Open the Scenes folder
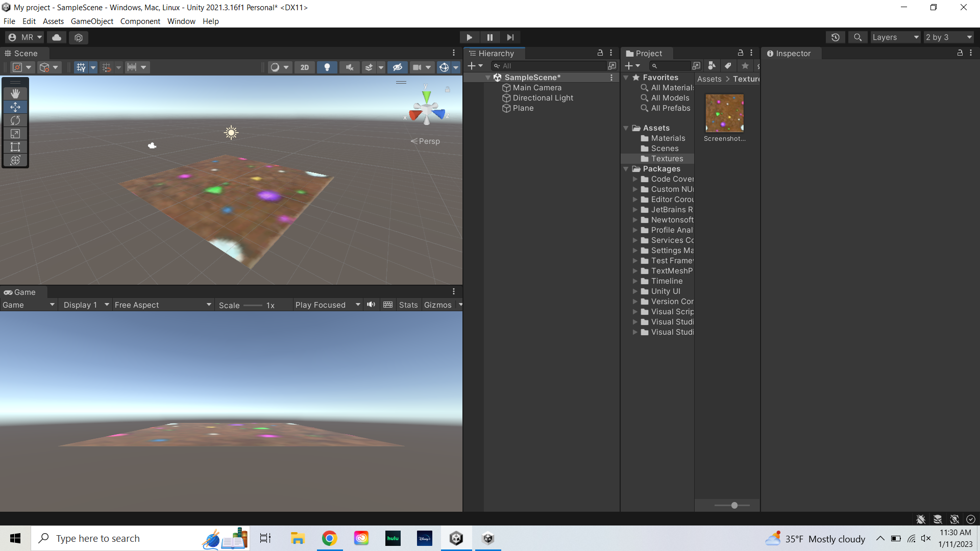 (665, 148)
